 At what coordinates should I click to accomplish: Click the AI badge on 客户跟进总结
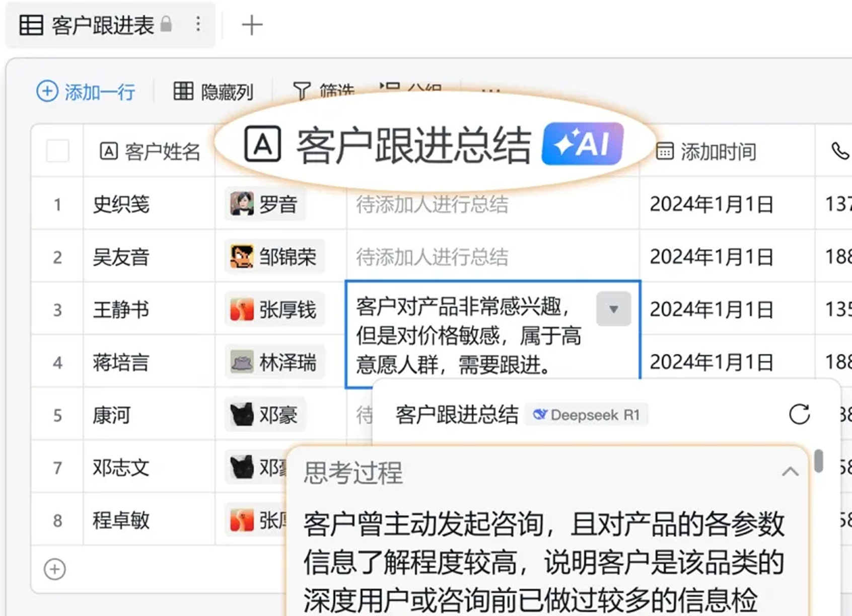[583, 144]
